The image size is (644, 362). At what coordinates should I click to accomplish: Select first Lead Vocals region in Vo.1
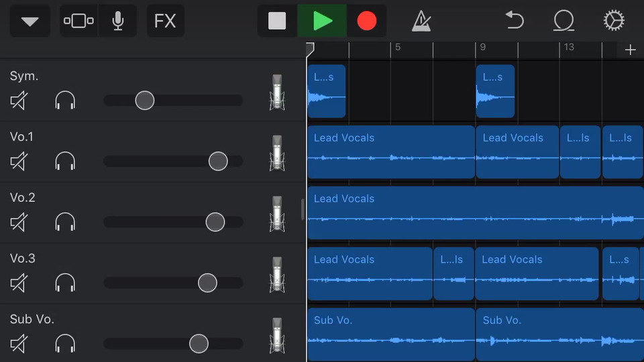click(x=391, y=152)
